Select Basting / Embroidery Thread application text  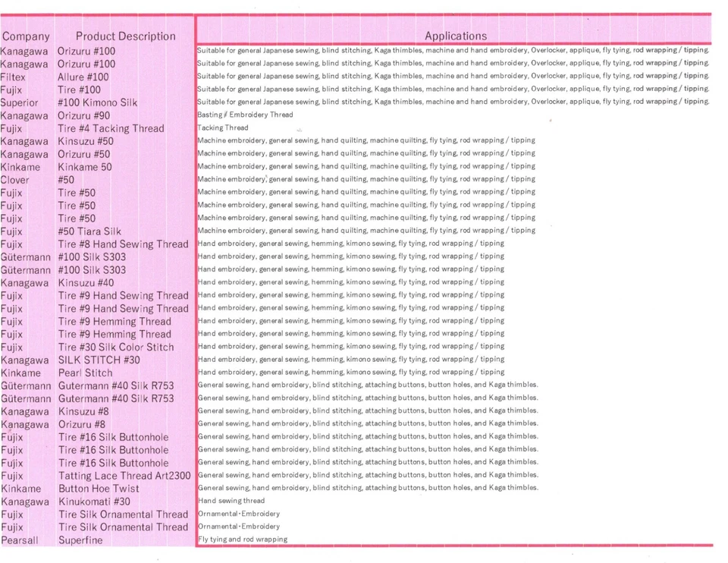[245, 115]
